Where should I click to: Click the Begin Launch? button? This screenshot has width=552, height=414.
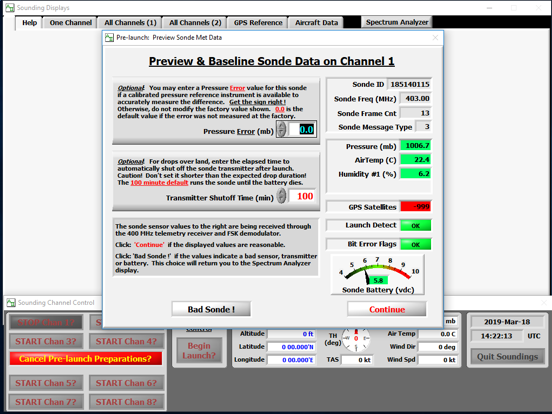pos(199,350)
